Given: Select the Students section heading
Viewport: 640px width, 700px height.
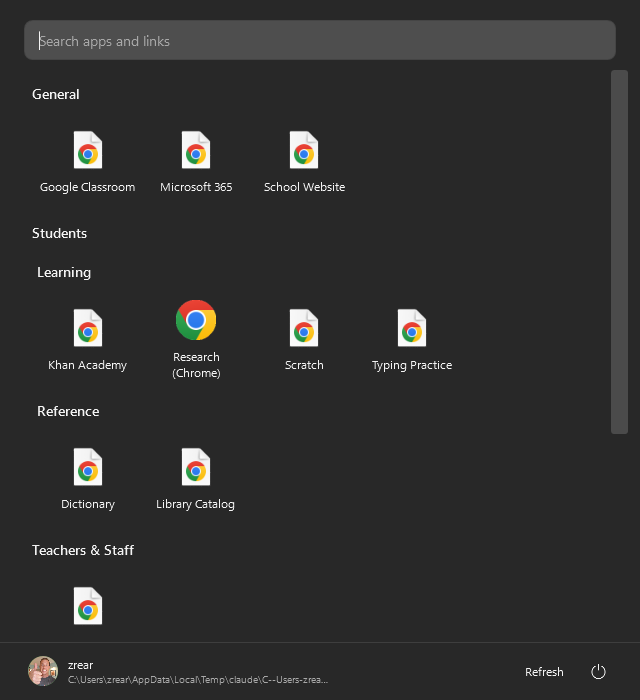Looking at the screenshot, I should pyautogui.click(x=59, y=233).
